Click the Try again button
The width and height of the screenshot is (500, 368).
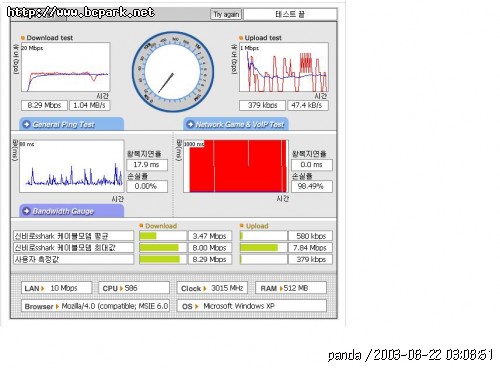[x=226, y=14]
